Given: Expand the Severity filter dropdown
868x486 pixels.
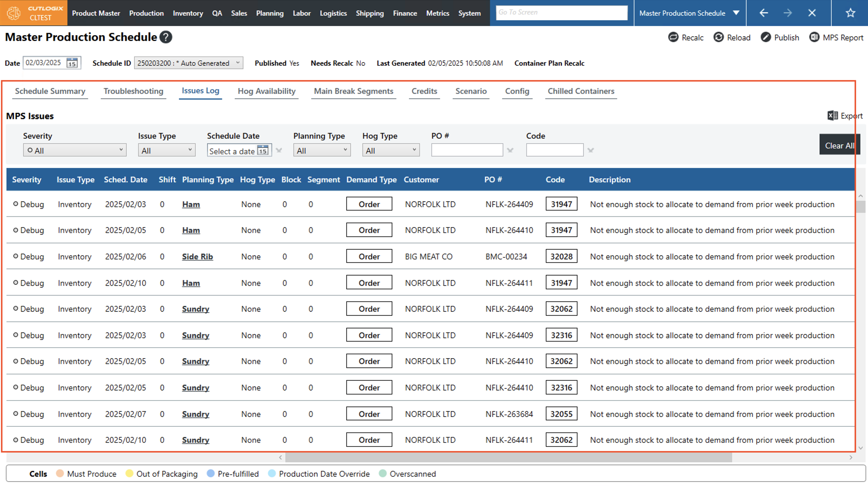Looking at the screenshot, I should [x=74, y=150].
